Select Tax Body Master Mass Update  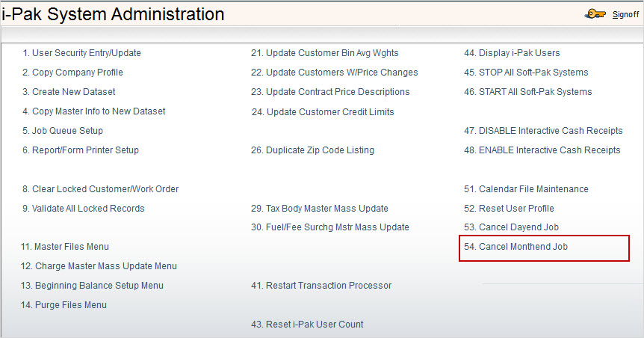tap(320, 209)
